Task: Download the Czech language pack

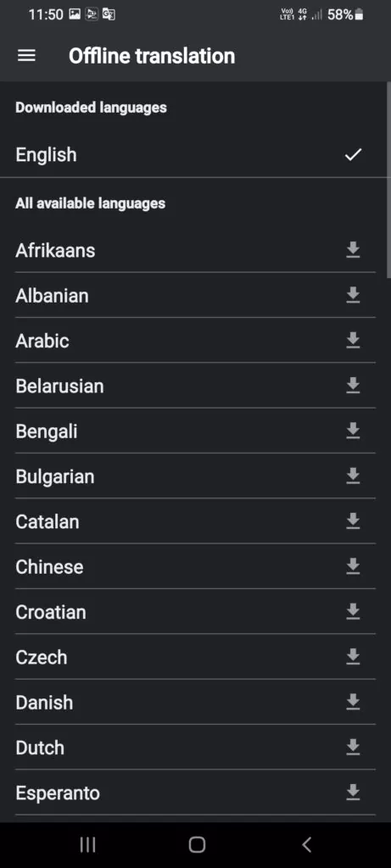Action: click(353, 657)
